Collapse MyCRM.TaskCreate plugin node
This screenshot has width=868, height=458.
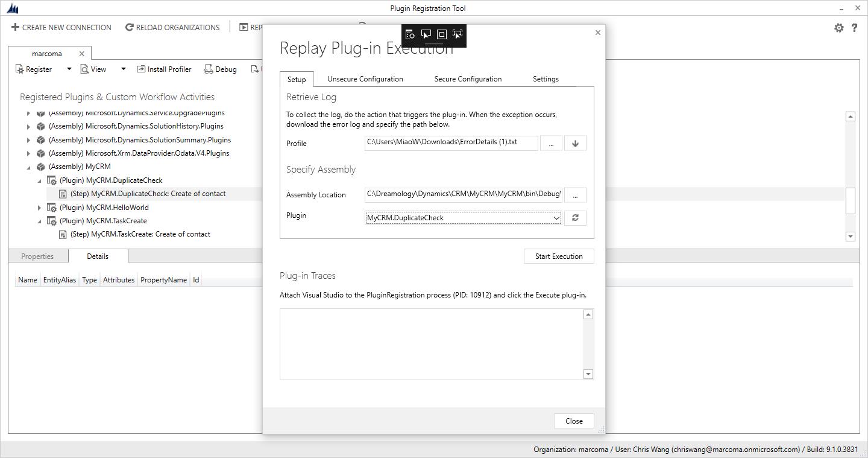coord(40,221)
